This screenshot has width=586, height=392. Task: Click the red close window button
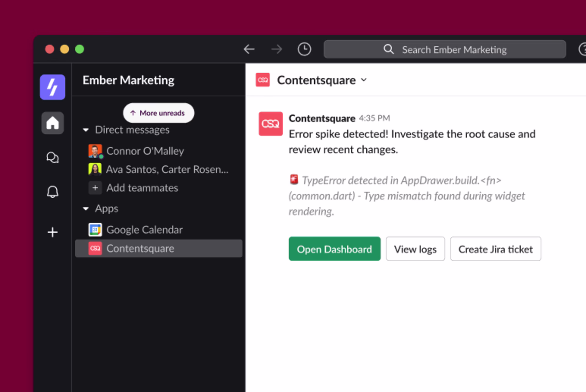click(50, 49)
